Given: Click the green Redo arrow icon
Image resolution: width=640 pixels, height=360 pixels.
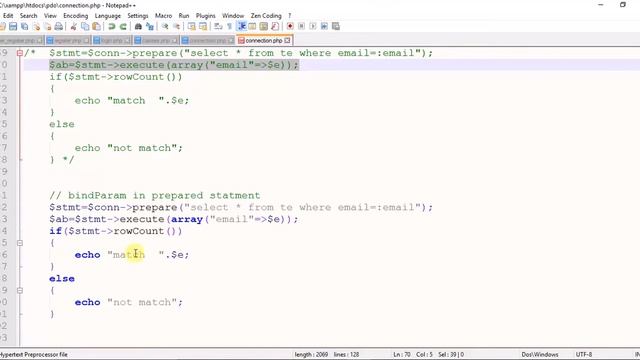Looking at the screenshot, I should tap(123, 27).
